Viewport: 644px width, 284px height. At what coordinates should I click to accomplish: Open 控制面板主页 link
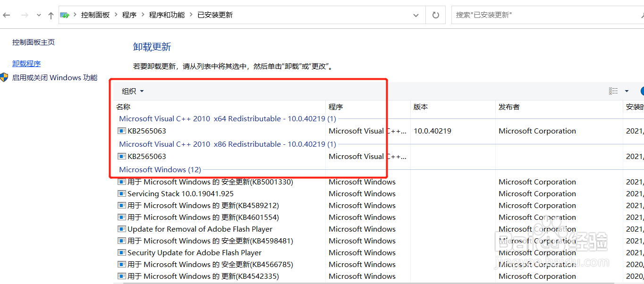pyautogui.click(x=34, y=42)
